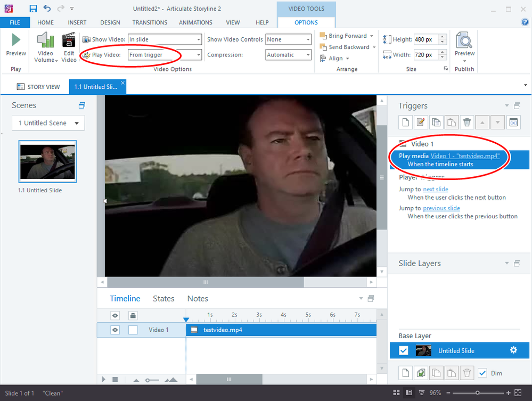Toggle the Dim checkbox for layers

482,373
